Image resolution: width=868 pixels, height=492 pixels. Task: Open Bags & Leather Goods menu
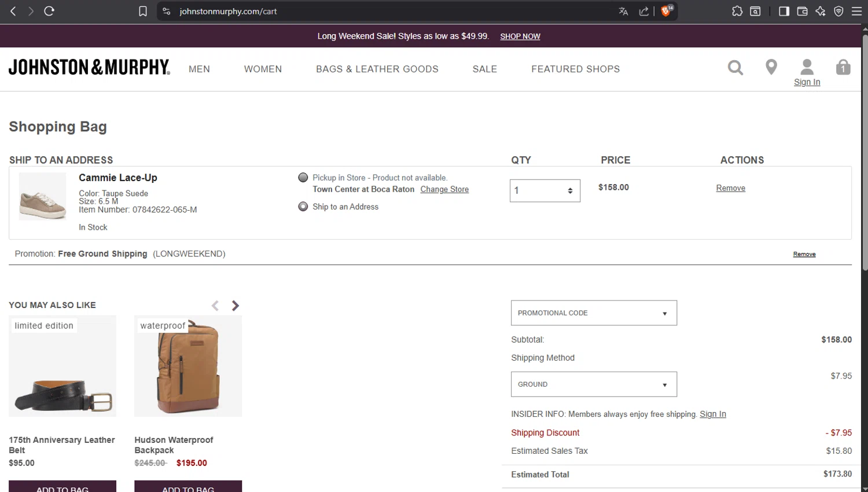click(x=377, y=69)
